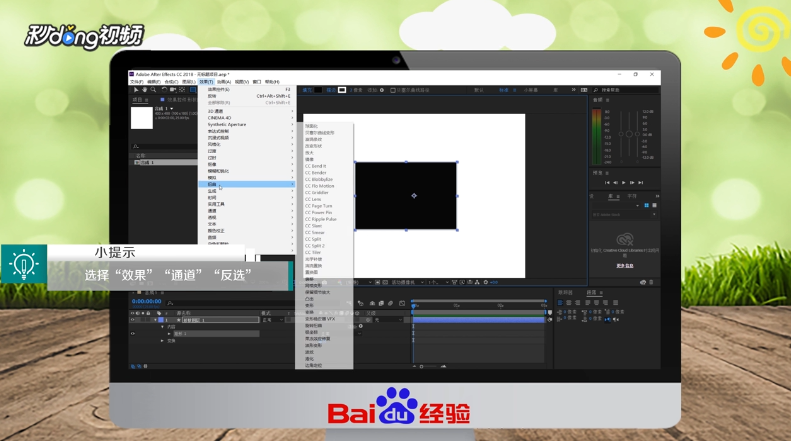This screenshot has height=441, width=791.
Task: Click the preview Play button
Action: [x=624, y=183]
